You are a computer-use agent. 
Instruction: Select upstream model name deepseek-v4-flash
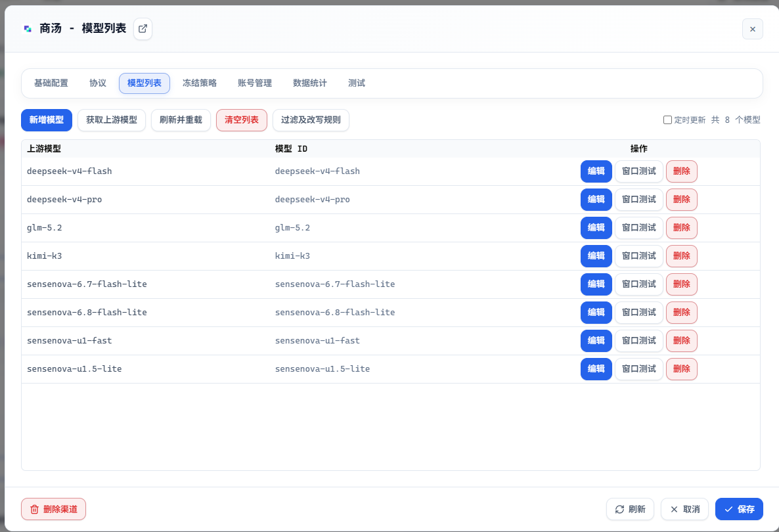[x=69, y=171]
